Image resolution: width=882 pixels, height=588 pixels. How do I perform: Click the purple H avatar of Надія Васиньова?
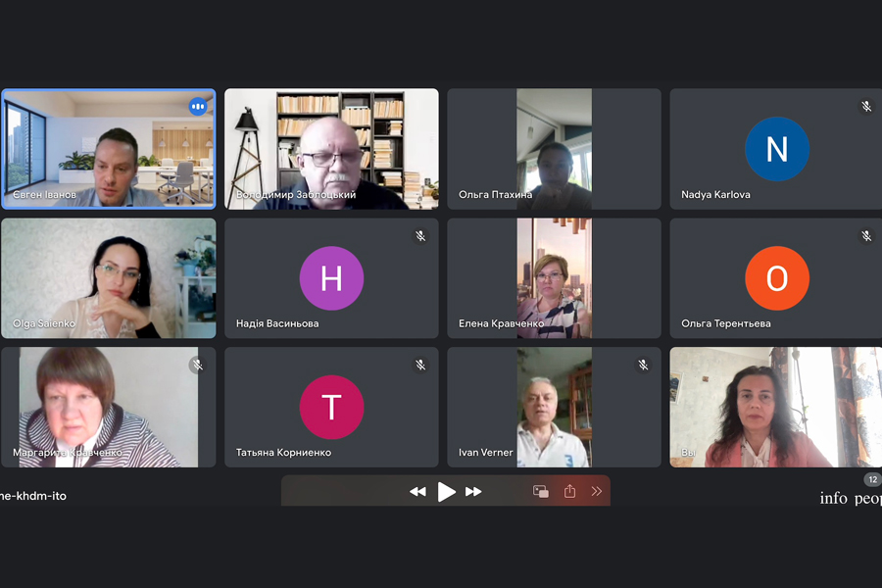[331, 278]
